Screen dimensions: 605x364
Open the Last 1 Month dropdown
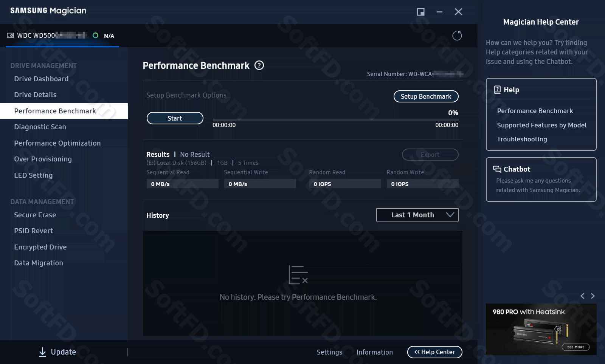[417, 215]
